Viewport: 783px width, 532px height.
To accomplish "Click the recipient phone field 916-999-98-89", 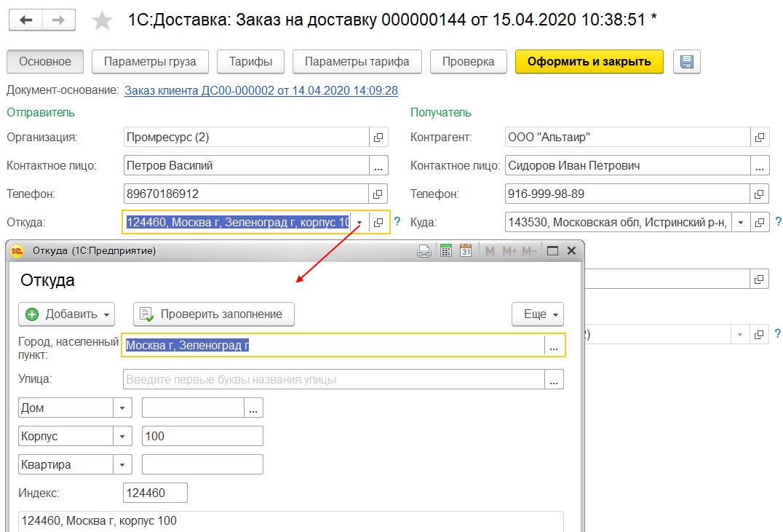I will pyautogui.click(x=628, y=194).
